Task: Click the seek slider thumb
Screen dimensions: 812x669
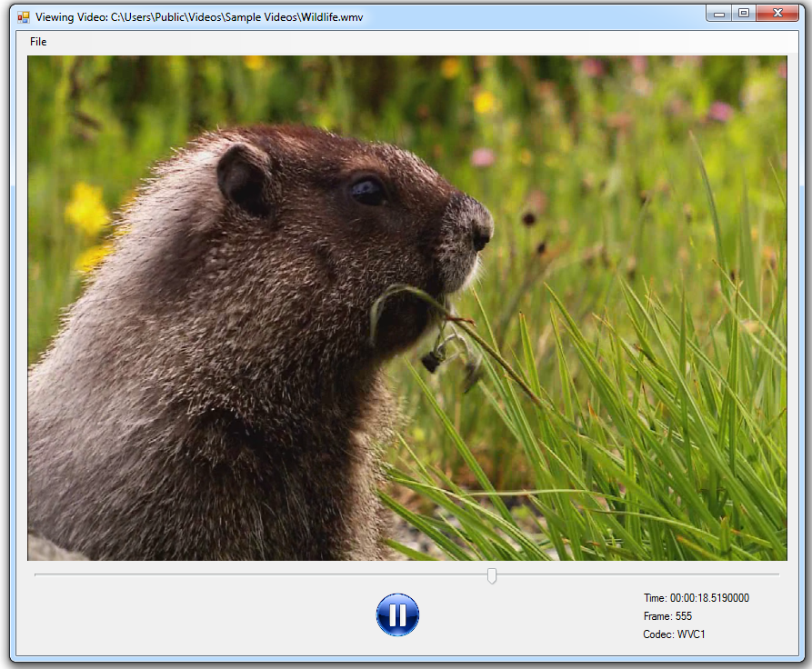Action: coord(492,575)
